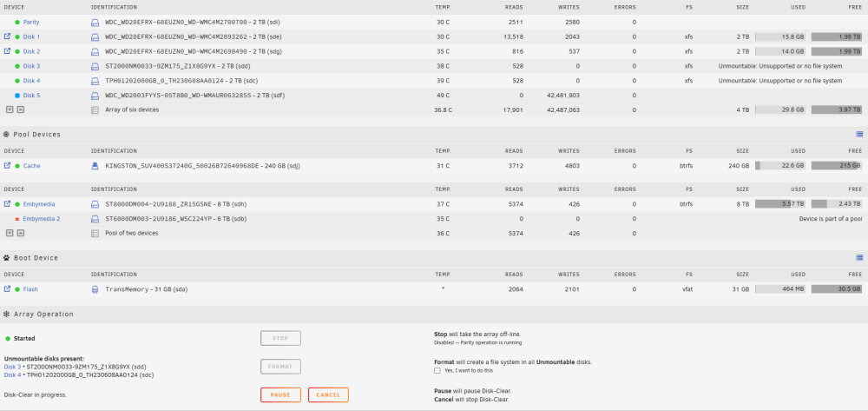Click the FORMAT button
Image resolution: width=868 pixels, height=411 pixels.
coord(280,367)
